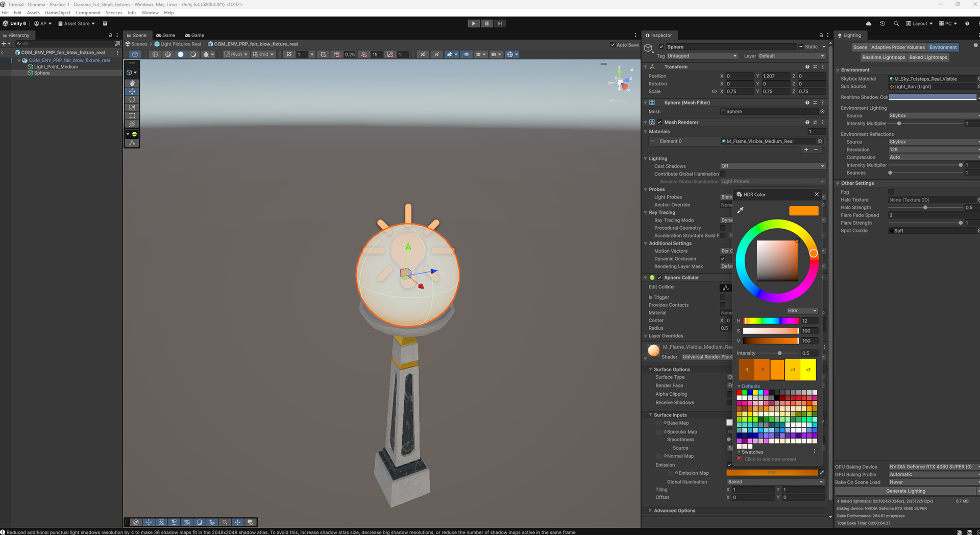Click the Generate Lighting button

905,491
